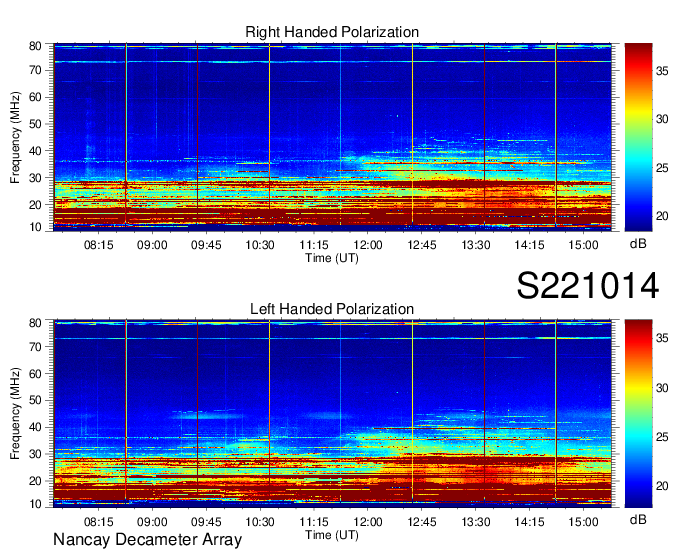Click the dB unit label under the bottom color bar

(x=638, y=519)
